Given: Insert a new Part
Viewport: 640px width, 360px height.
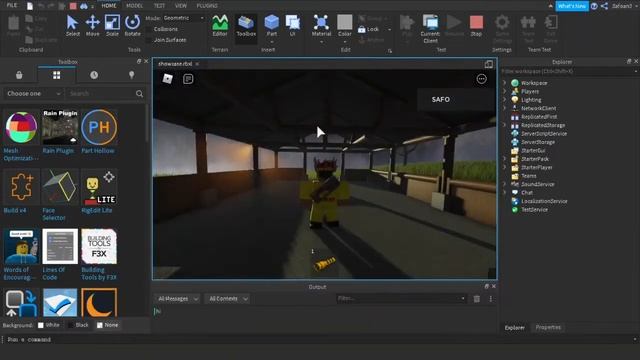Looking at the screenshot, I should 271,26.
